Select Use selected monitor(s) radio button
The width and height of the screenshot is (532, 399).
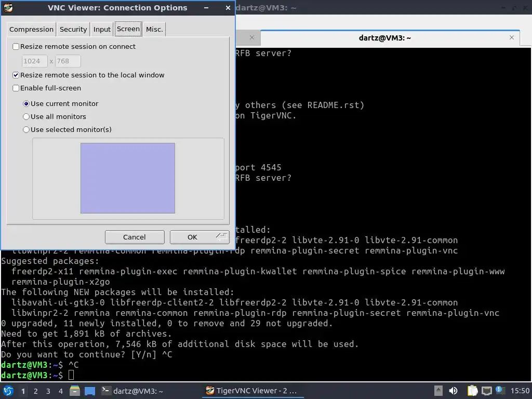26,129
